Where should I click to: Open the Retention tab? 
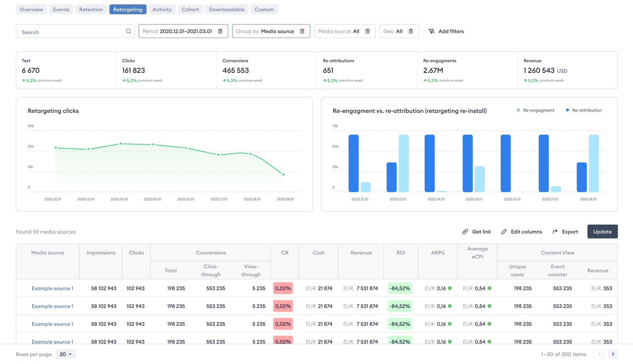[x=91, y=10]
